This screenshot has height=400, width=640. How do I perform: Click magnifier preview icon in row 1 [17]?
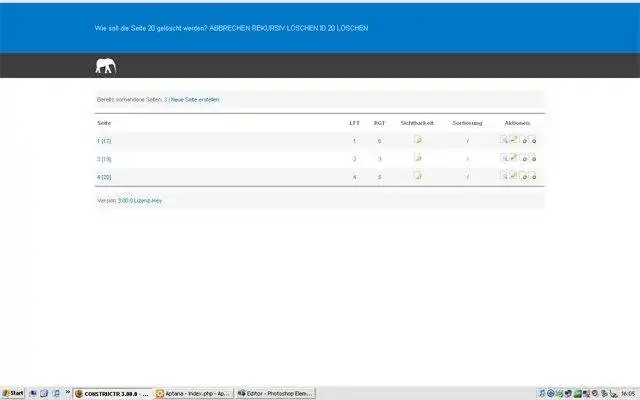504,140
